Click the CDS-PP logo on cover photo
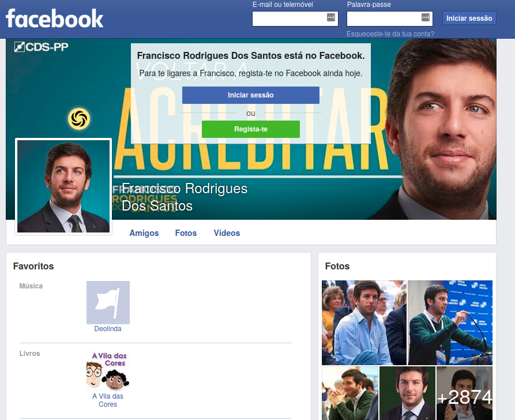The image size is (515, 420). [42, 47]
